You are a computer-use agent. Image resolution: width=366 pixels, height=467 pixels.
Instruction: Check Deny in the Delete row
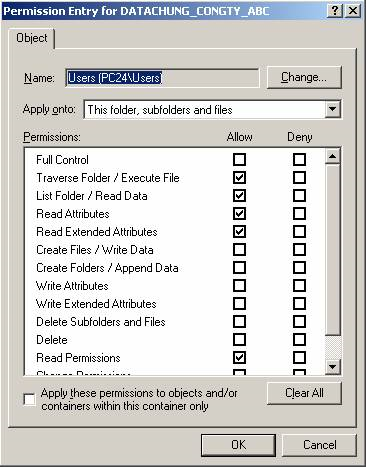(x=299, y=340)
